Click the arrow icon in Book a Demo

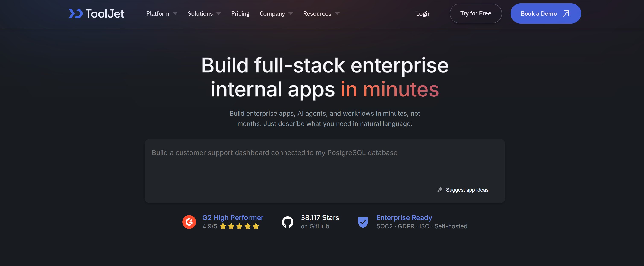click(x=566, y=13)
